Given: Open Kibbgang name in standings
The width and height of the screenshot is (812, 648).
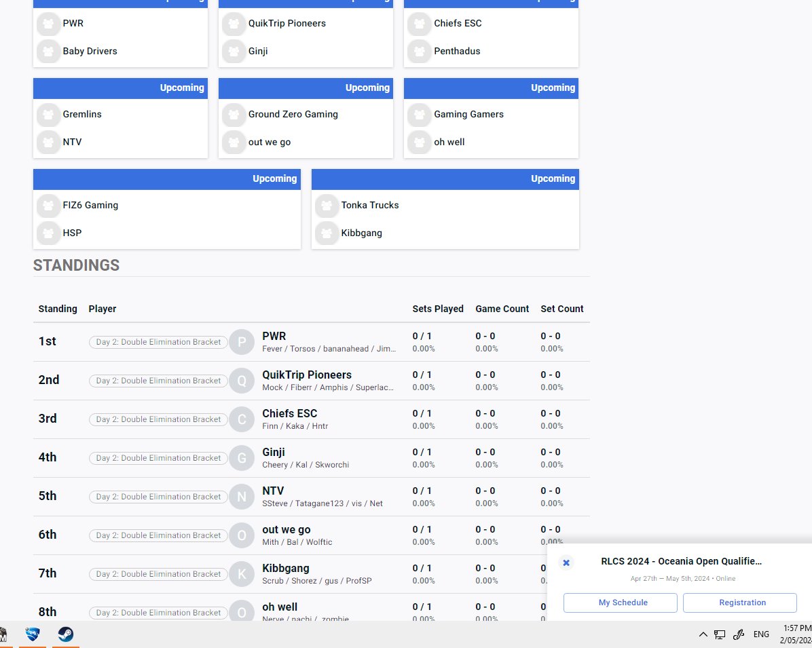Looking at the screenshot, I should [x=285, y=569].
